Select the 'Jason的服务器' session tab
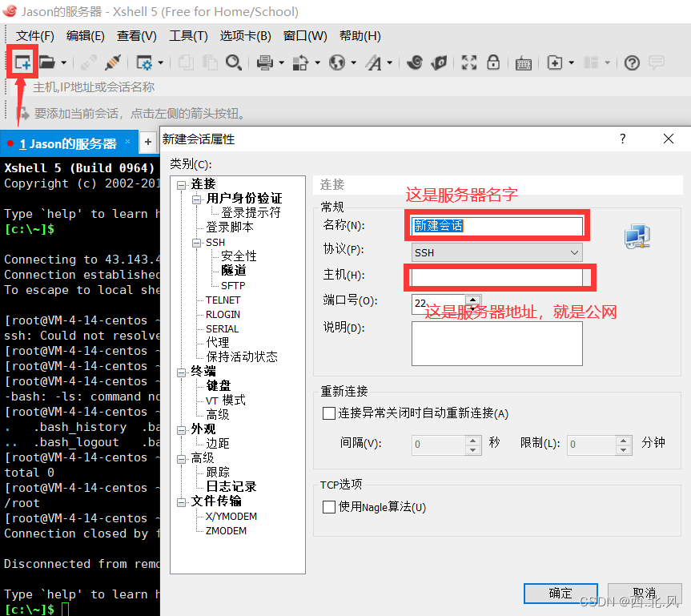This screenshot has height=616, width=691. click(67, 143)
